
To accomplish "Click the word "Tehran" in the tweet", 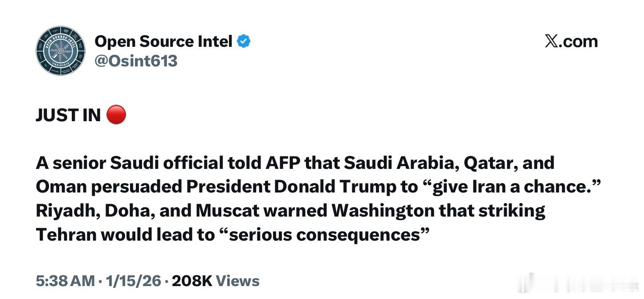I will (x=65, y=234).
